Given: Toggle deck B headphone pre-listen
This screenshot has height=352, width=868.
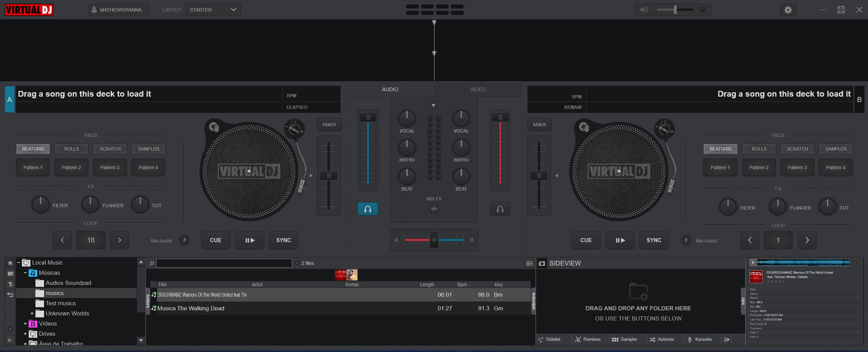Looking at the screenshot, I should tap(500, 209).
